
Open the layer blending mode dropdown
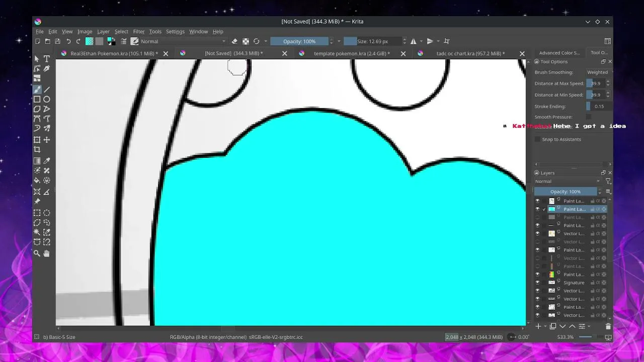568,181
